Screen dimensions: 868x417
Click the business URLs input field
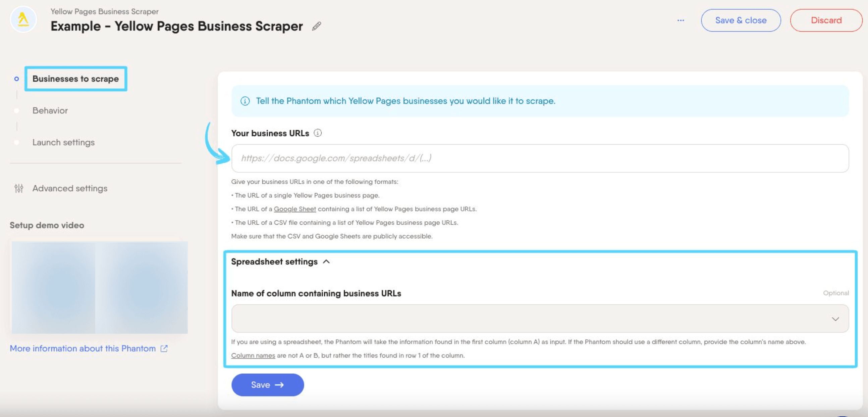pyautogui.click(x=540, y=158)
